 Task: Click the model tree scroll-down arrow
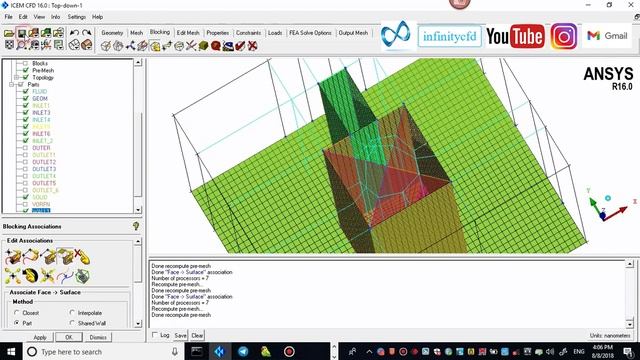click(x=138, y=209)
